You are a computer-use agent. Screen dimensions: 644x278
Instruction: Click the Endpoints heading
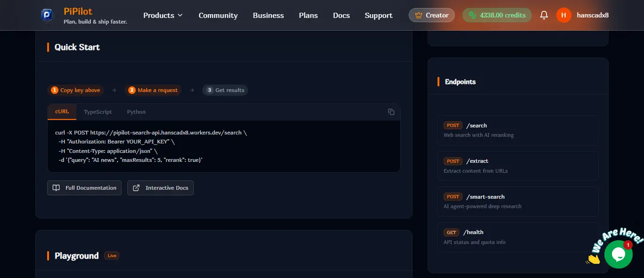[460, 82]
